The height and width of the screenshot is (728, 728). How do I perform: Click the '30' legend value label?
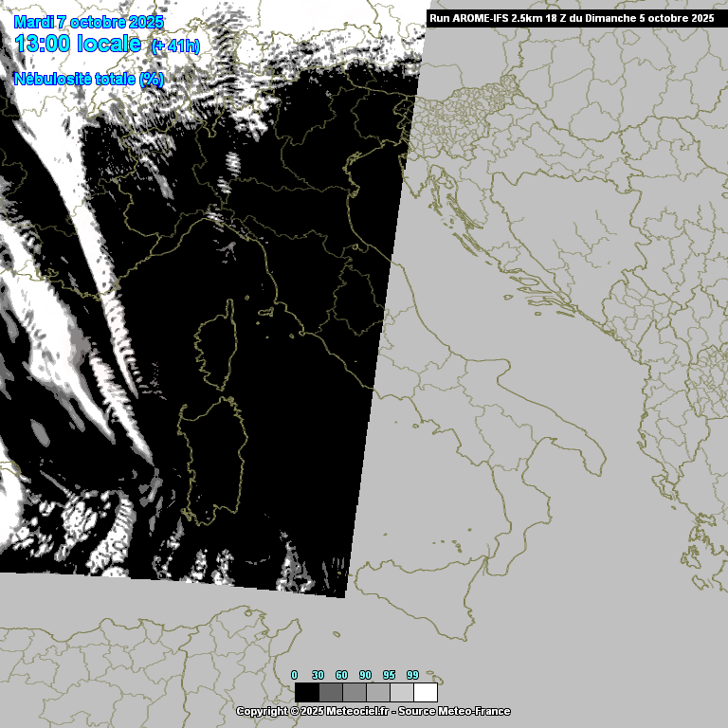tap(318, 675)
